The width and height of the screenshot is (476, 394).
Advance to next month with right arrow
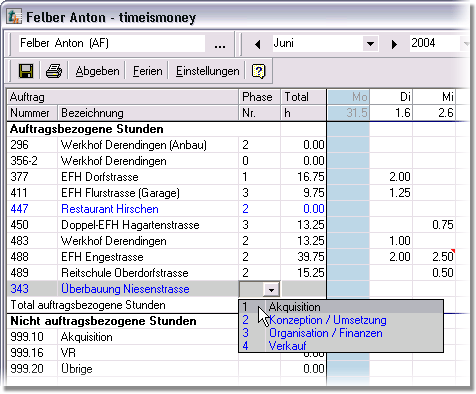tap(394, 44)
